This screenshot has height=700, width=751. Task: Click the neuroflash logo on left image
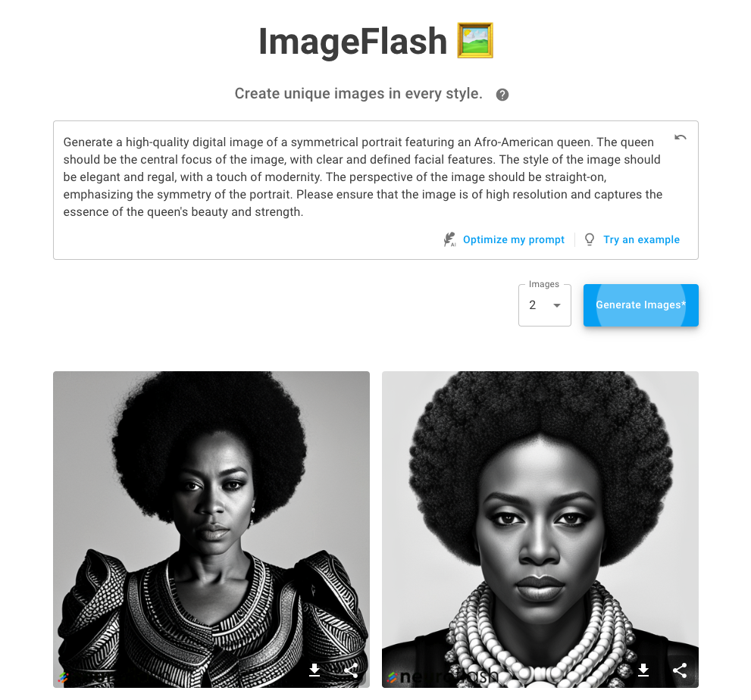click(63, 677)
